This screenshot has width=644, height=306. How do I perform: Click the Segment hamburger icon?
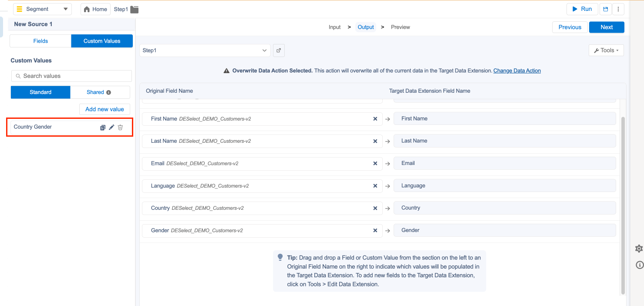click(x=18, y=9)
